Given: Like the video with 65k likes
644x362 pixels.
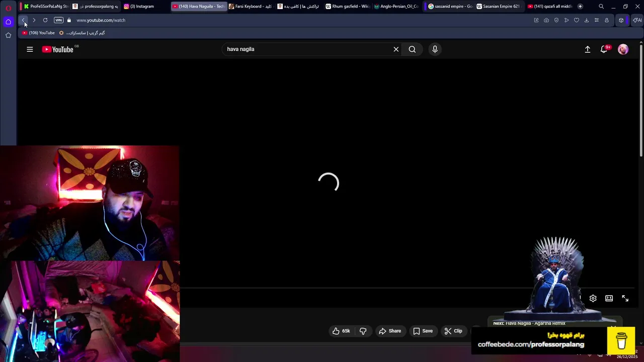Looking at the screenshot, I should point(341,331).
